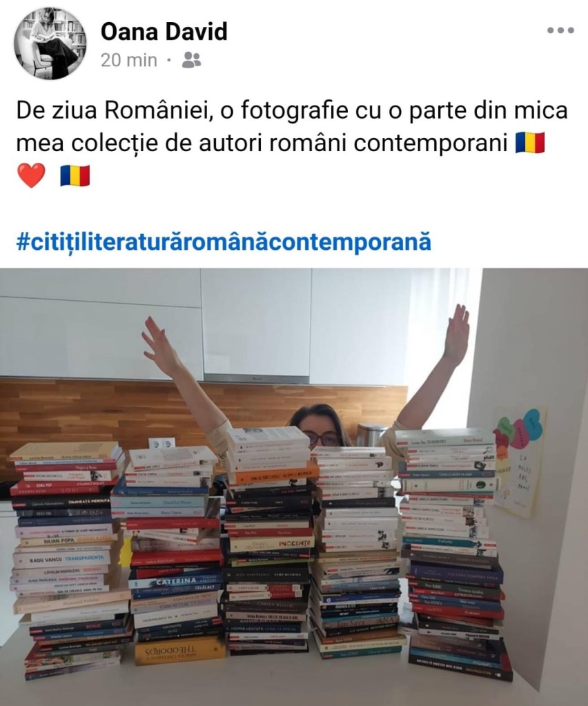Image resolution: width=588 pixels, height=706 pixels.
Task: Click the "IULIAN POPA" book spine
Action: pyautogui.click(x=66, y=540)
